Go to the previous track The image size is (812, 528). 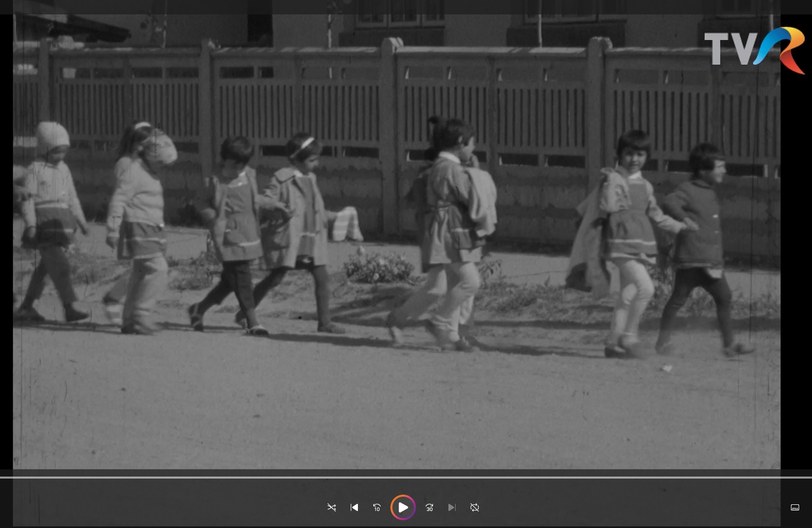click(x=354, y=507)
